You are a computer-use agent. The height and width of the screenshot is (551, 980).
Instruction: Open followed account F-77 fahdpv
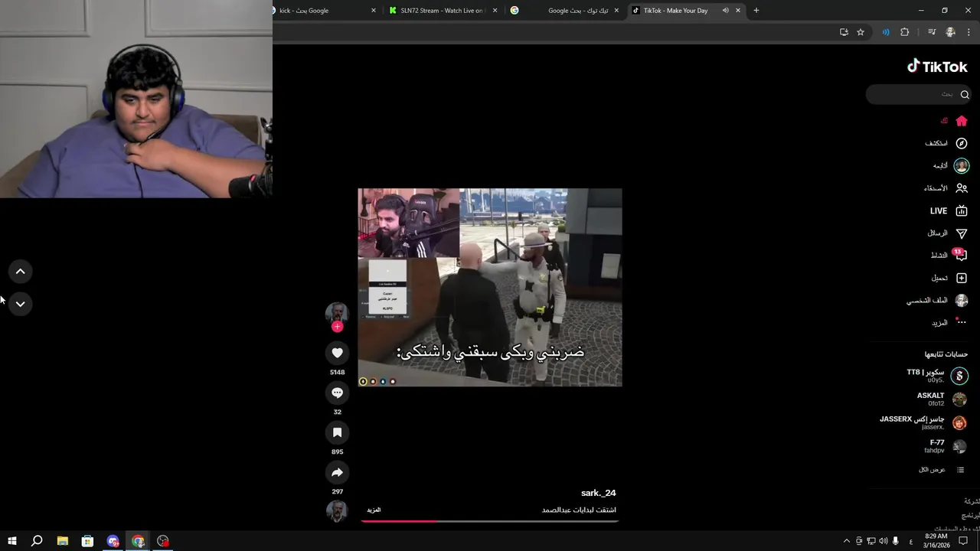tap(944, 446)
